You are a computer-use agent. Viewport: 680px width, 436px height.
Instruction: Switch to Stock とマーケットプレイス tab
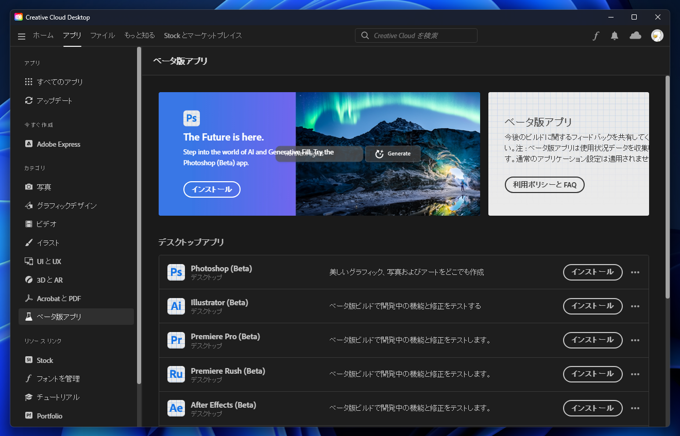pyautogui.click(x=203, y=36)
